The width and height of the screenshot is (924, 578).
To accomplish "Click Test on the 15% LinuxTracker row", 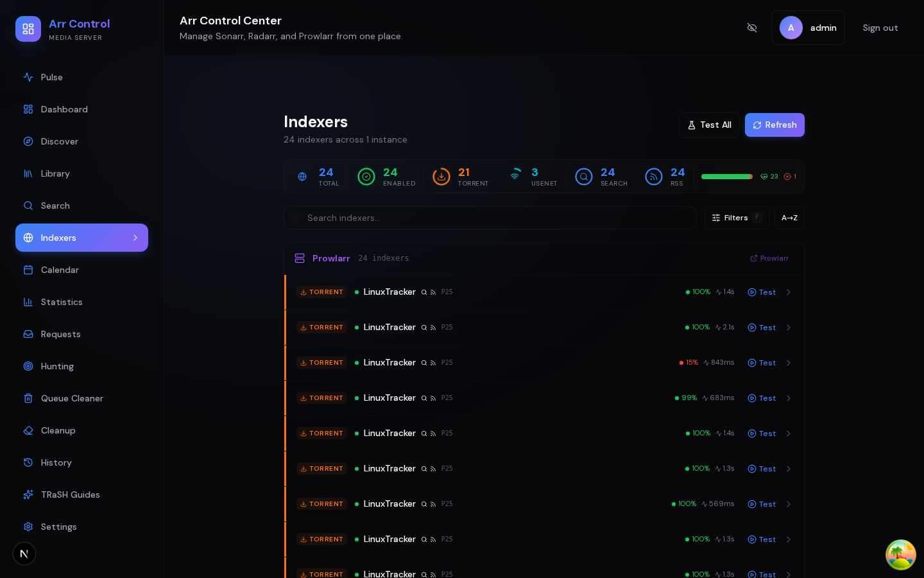I will (762, 363).
